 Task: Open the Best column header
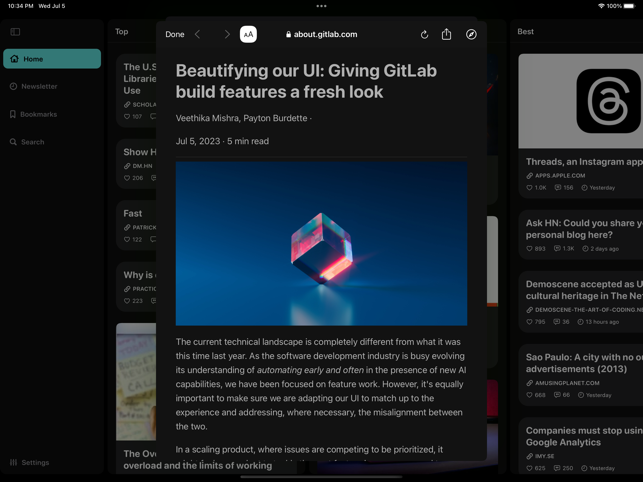[525, 32]
